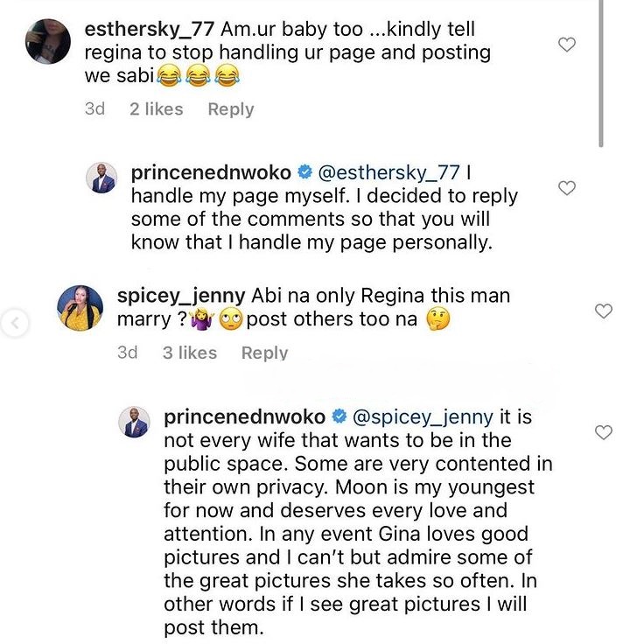Viewport: 644px width, 644px height.
Task: Like princenednwoko's reply to esthersky_77
Action: coord(567,187)
